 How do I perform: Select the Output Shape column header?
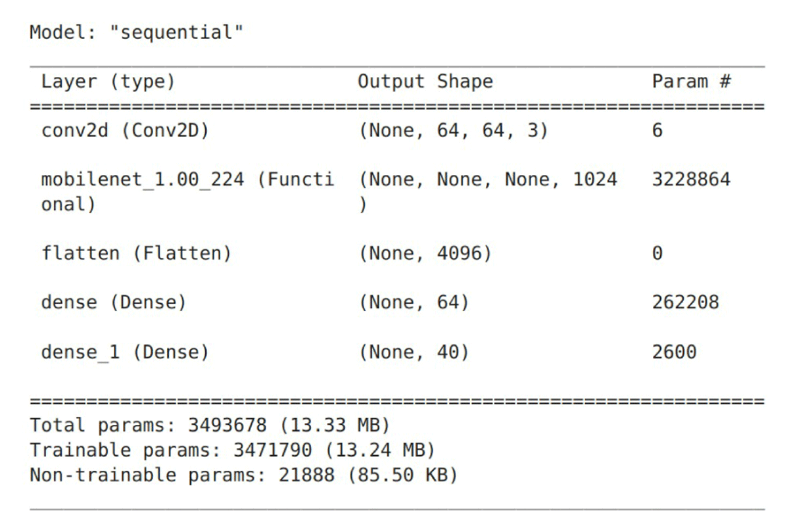(425, 82)
